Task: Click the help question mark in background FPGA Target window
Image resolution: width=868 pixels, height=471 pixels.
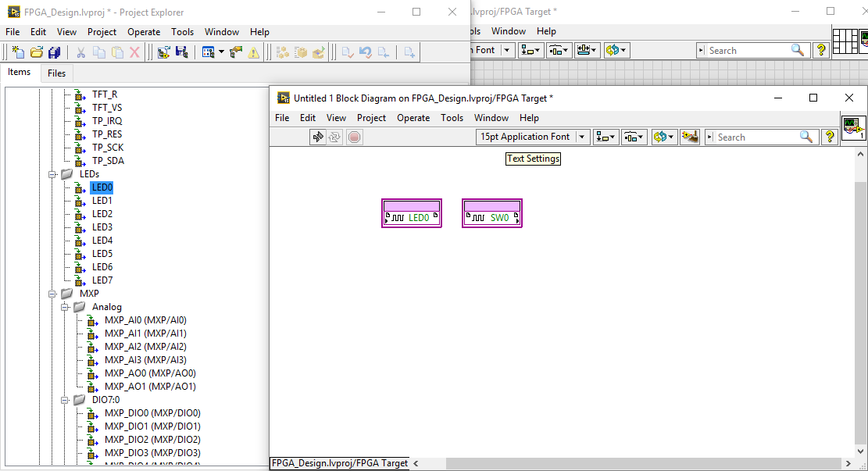Action: pos(821,50)
